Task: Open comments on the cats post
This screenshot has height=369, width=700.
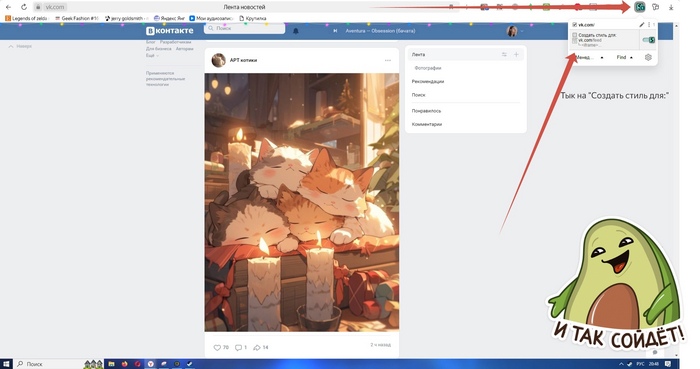Action: point(238,347)
